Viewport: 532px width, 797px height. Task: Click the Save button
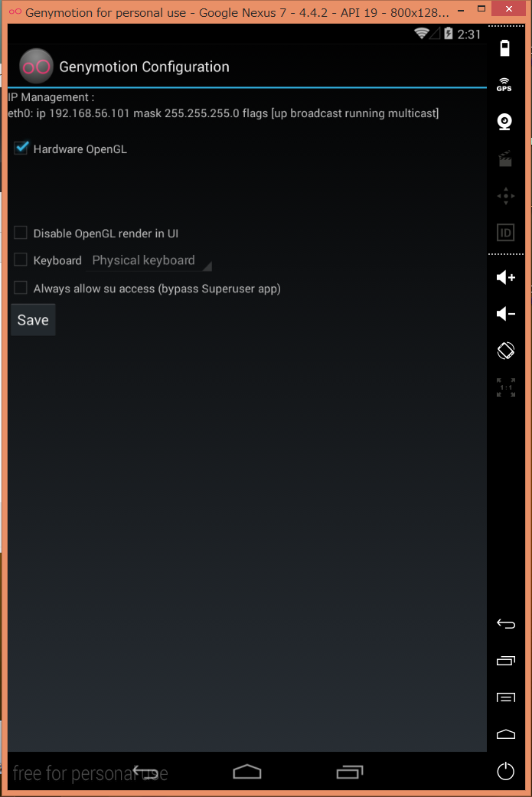pos(33,320)
